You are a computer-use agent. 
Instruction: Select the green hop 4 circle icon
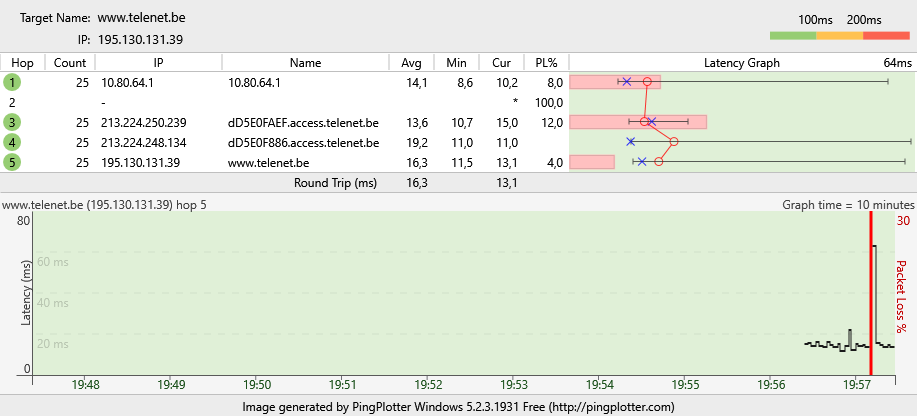(13, 142)
